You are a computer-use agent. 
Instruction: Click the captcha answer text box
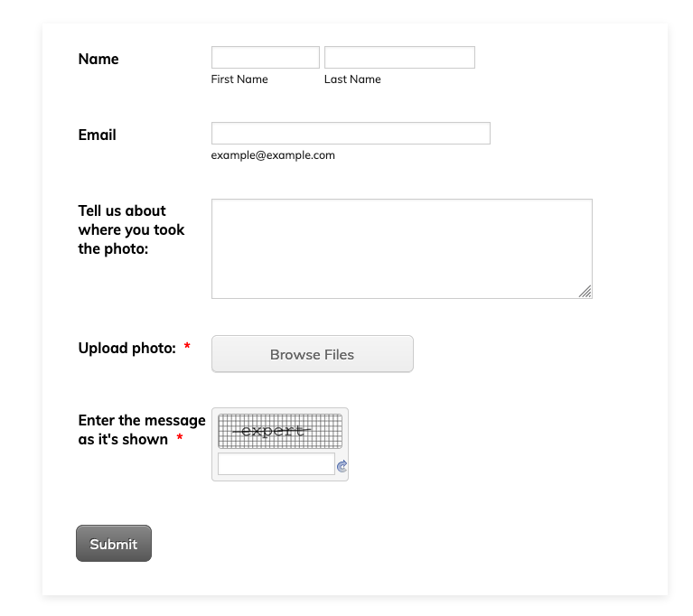276,464
